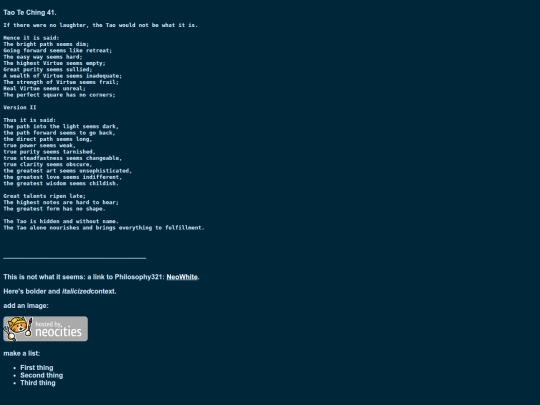
Task: Click the 'Hence it is said:' line
Action: (x=31, y=38)
